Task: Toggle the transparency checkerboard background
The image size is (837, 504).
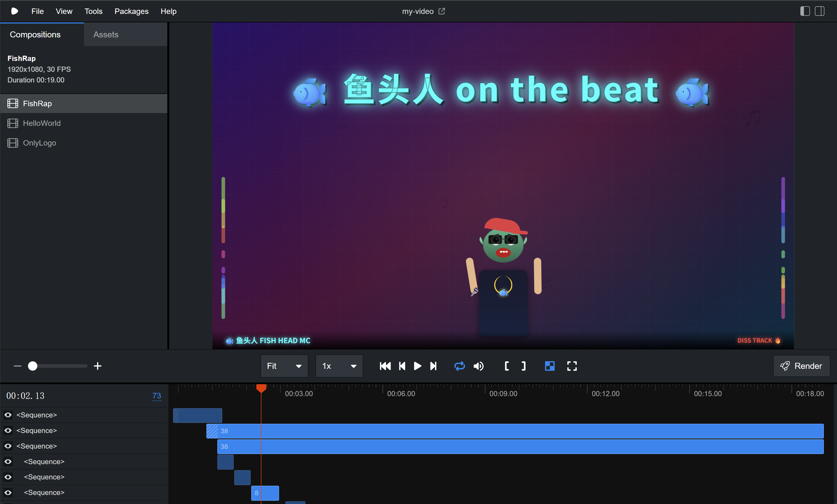Action: coord(549,366)
